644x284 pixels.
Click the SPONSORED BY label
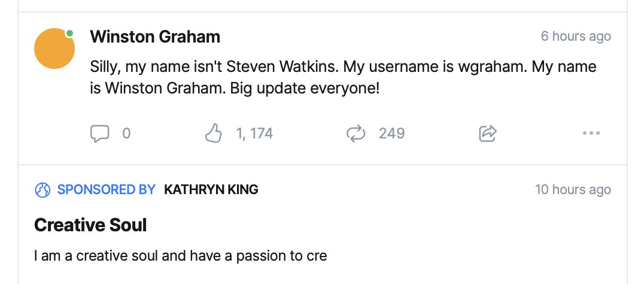click(x=107, y=189)
